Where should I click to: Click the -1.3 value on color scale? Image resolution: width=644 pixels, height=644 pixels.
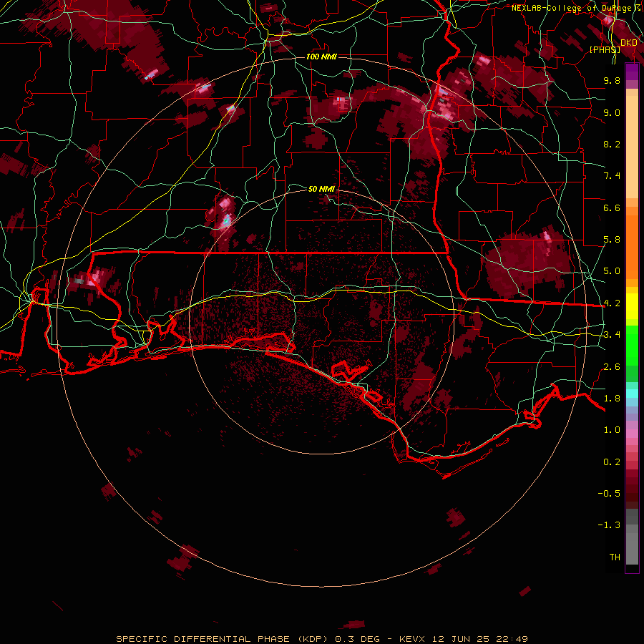(609, 525)
